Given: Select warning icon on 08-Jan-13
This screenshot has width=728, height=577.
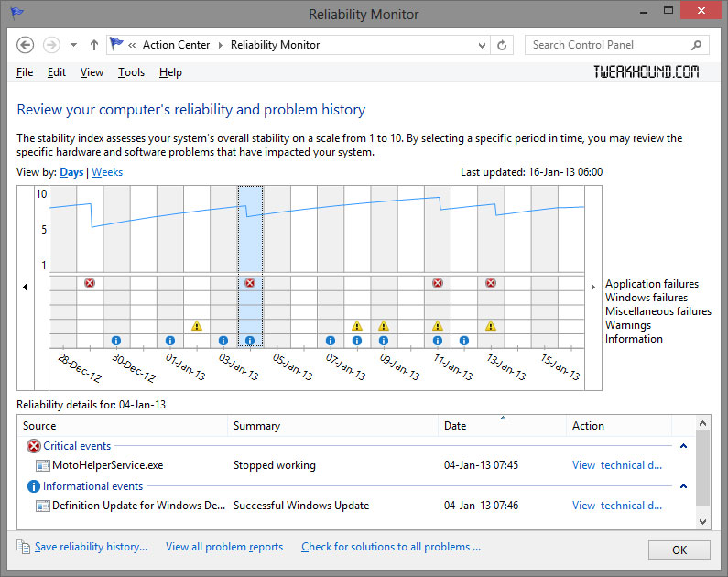Looking at the screenshot, I should click(x=356, y=326).
